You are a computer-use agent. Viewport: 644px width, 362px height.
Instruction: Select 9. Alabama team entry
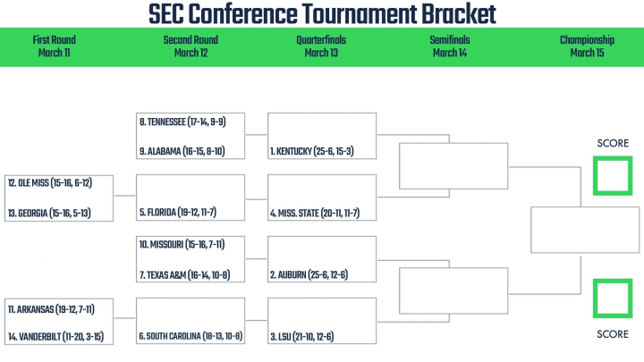pos(182,151)
